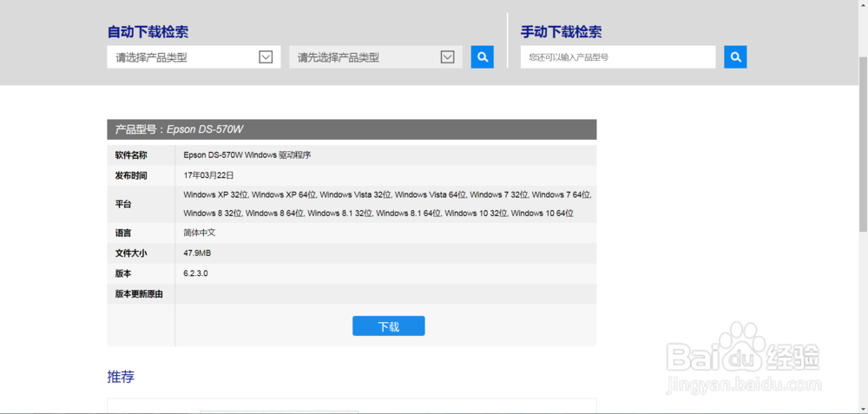Click the 版本更新原由 row label

pyautogui.click(x=139, y=294)
